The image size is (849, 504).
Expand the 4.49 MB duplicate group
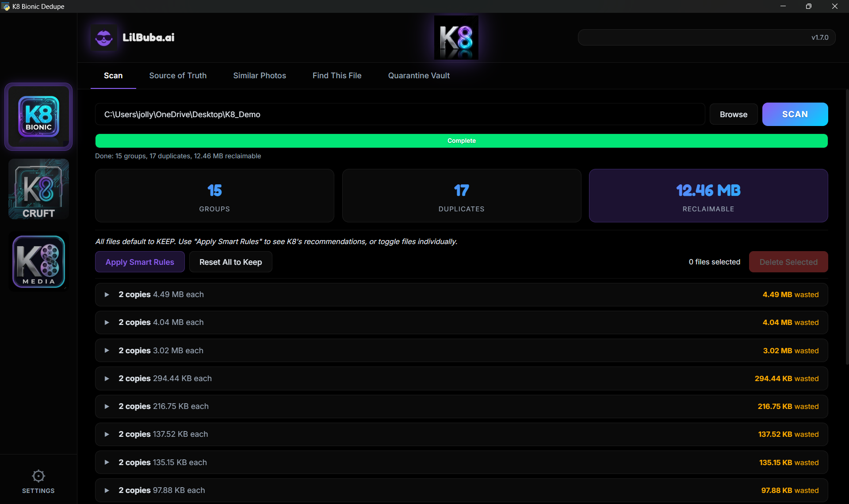107,294
